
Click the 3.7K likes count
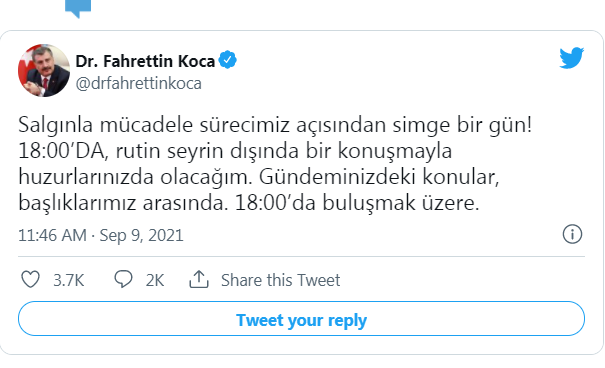click(x=68, y=280)
